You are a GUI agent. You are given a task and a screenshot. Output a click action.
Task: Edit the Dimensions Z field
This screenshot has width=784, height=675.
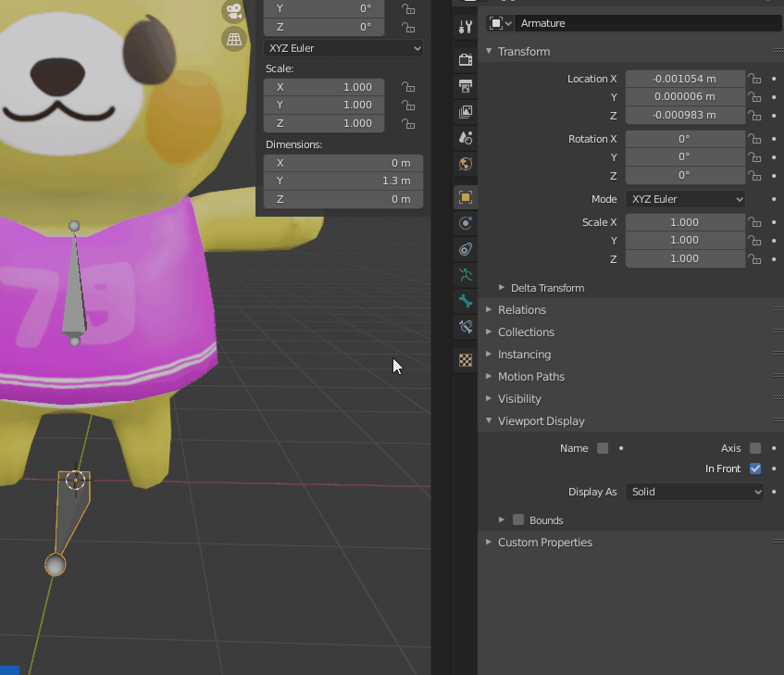click(x=343, y=199)
